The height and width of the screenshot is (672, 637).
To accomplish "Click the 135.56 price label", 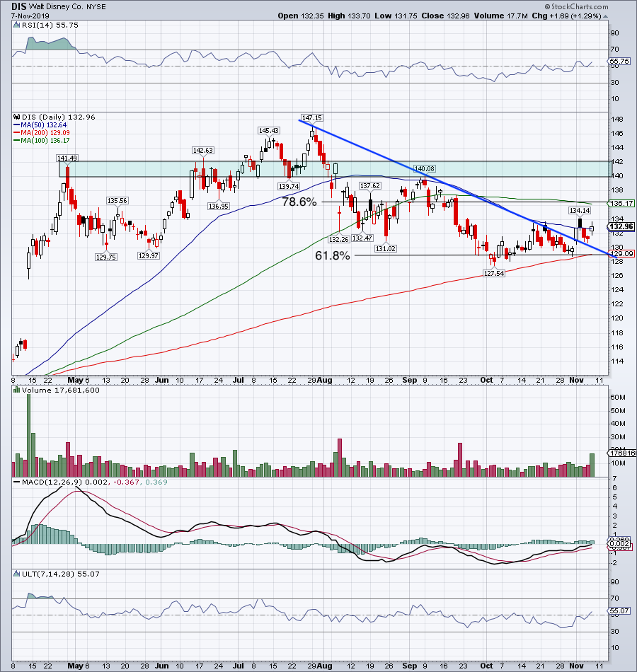I will click(x=117, y=201).
